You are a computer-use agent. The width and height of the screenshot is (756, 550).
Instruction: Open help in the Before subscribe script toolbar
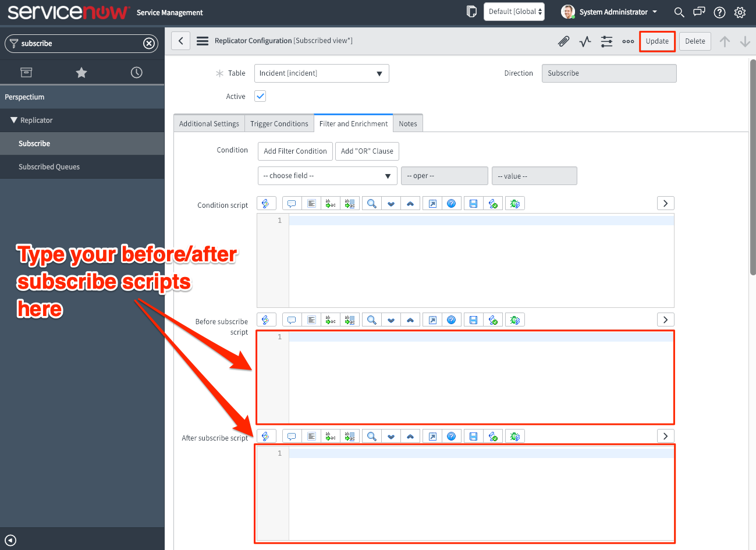451,320
